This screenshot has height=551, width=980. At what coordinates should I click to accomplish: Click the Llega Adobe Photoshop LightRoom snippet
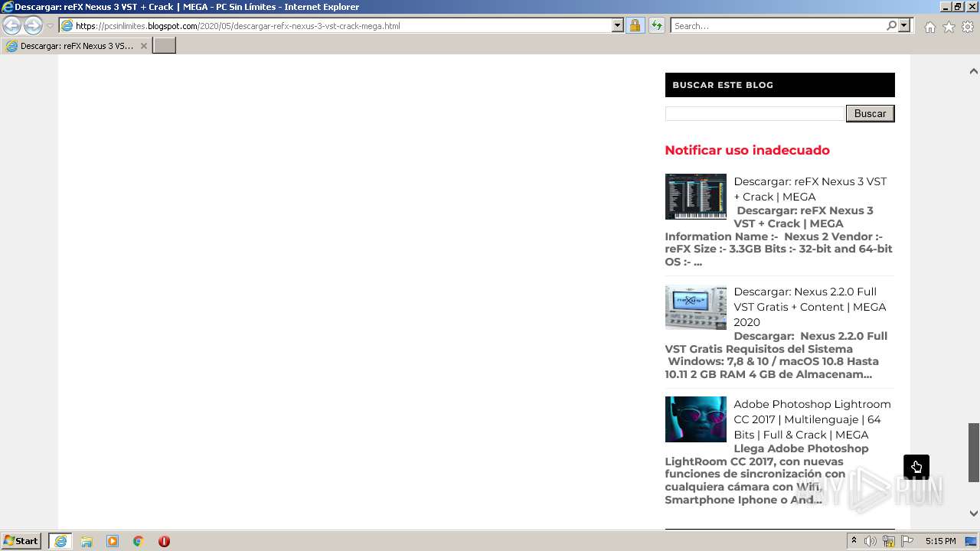(767, 474)
